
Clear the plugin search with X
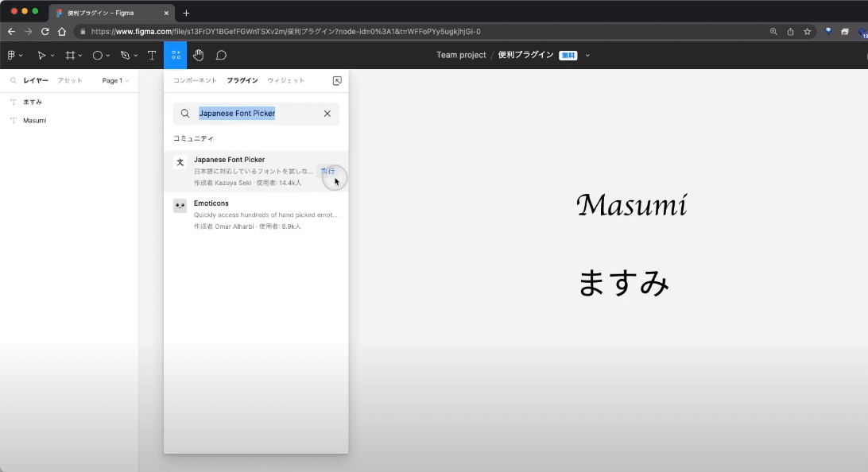pyautogui.click(x=327, y=114)
